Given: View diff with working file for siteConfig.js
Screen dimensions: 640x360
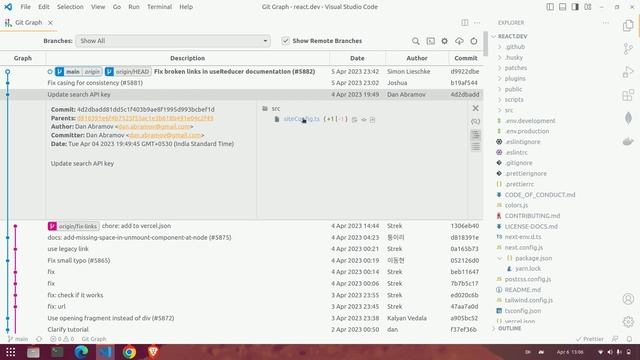Looking at the screenshot, I should point(355,120).
